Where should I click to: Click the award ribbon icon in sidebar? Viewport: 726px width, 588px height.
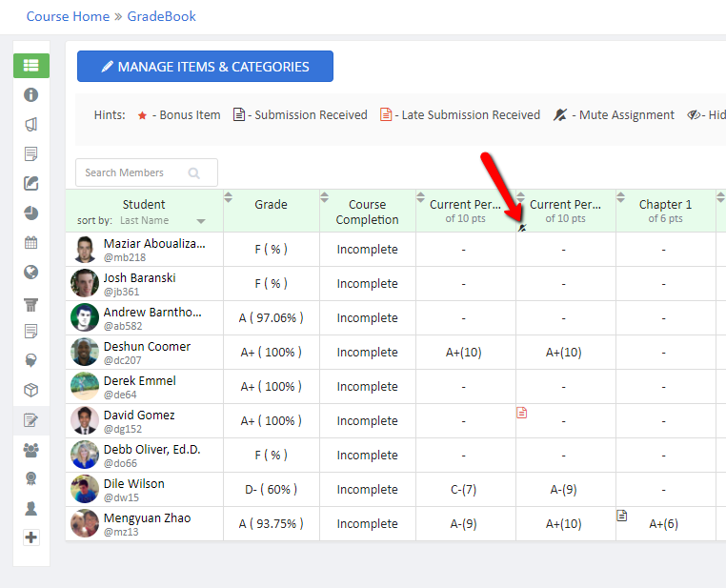tap(31, 479)
